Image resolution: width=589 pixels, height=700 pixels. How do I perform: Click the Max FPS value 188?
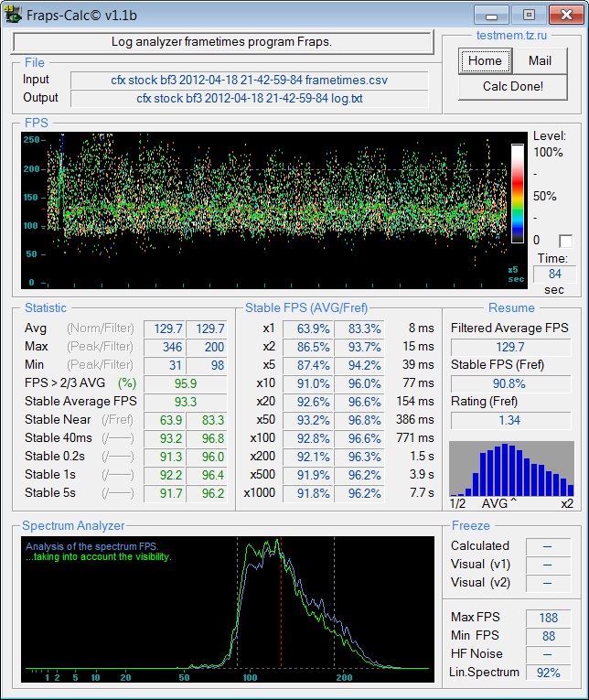coord(549,618)
